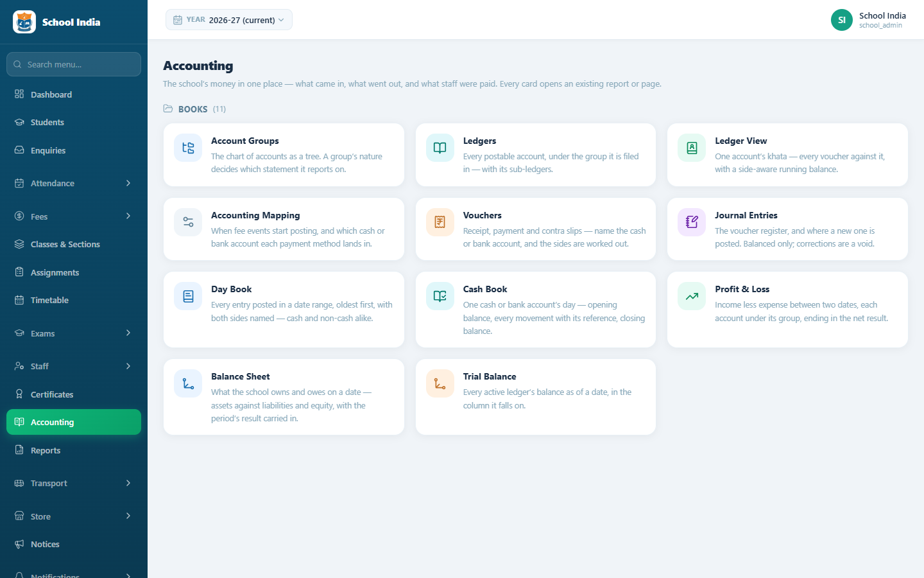Click the Day Book document icon
Viewport: 924px width, 578px height.
[x=188, y=296]
